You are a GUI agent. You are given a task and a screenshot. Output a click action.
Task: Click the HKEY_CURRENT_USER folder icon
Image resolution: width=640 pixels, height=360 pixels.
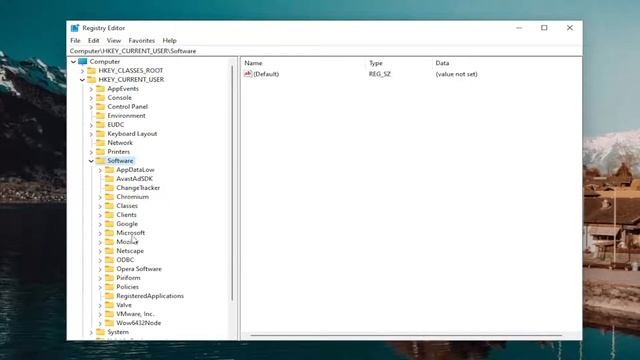(91, 80)
